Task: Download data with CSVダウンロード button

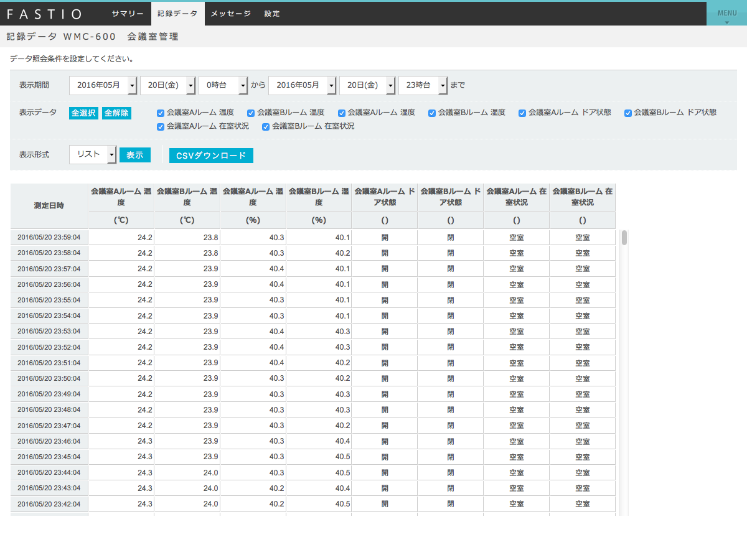Action: [x=211, y=156]
